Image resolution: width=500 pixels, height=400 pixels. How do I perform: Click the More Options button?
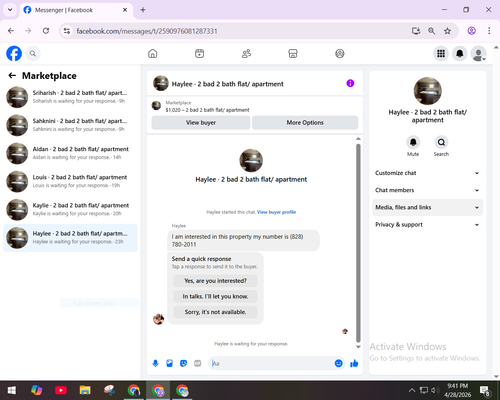pyautogui.click(x=305, y=123)
